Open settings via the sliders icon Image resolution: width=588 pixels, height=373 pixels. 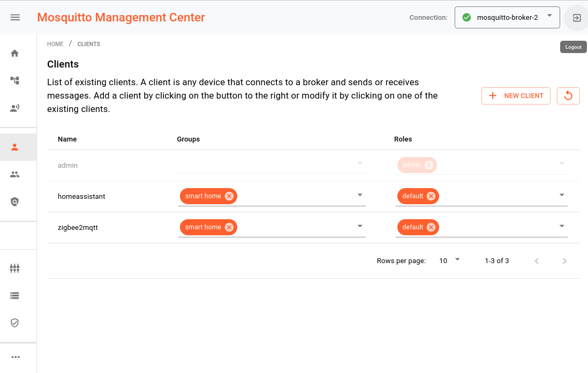[x=14, y=268]
